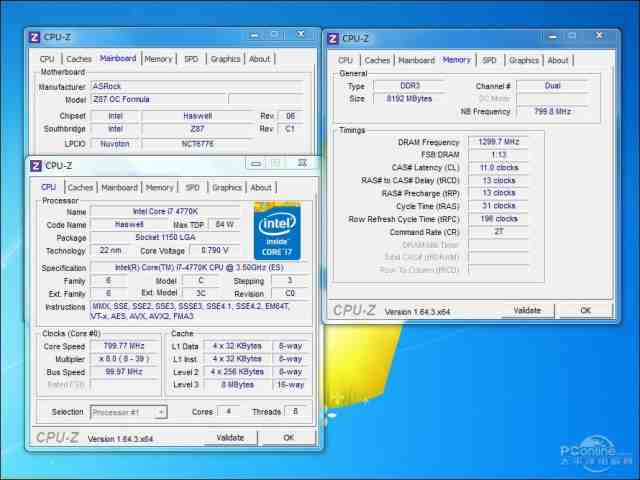Screen dimensions: 640x480
Task: Switch to CPU tab in Memory window
Action: [x=345, y=60]
